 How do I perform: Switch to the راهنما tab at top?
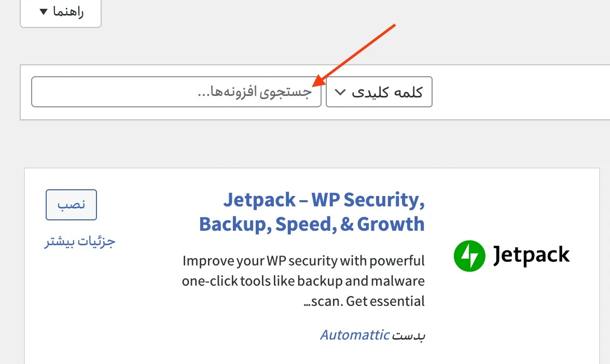point(61,13)
